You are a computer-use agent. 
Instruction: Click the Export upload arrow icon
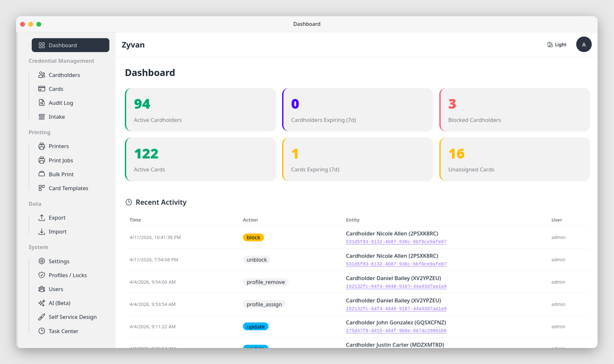(x=42, y=217)
